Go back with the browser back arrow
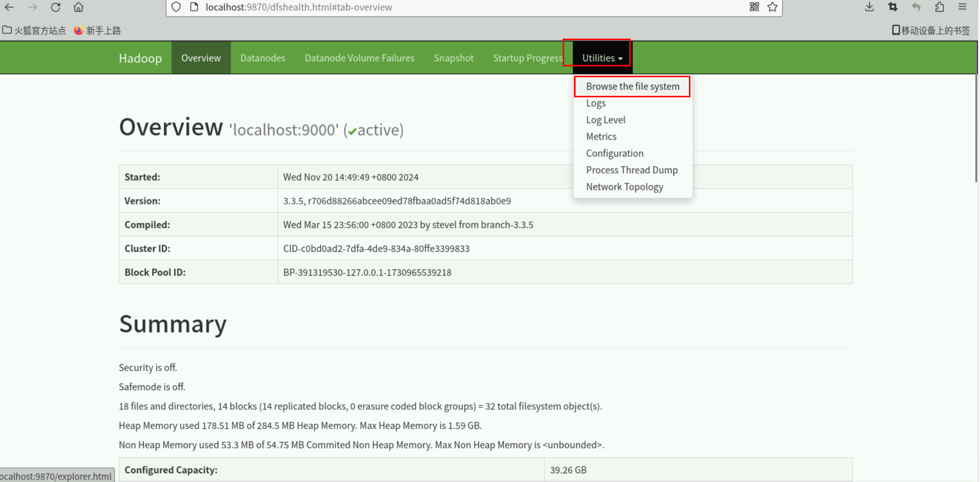 [9, 7]
